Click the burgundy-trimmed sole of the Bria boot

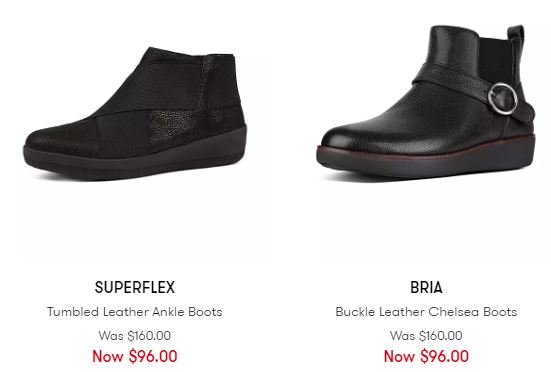(x=426, y=158)
